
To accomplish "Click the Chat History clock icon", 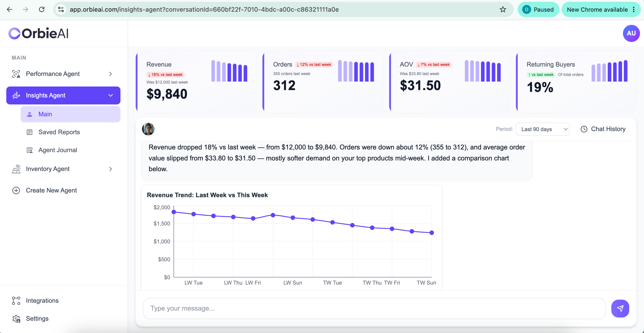I will 584,129.
